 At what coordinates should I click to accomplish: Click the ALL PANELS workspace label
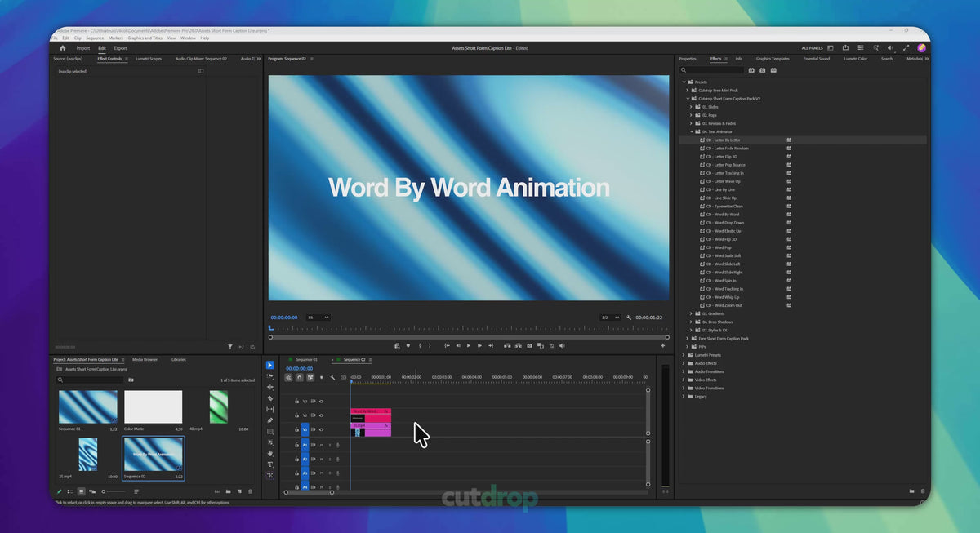813,48
